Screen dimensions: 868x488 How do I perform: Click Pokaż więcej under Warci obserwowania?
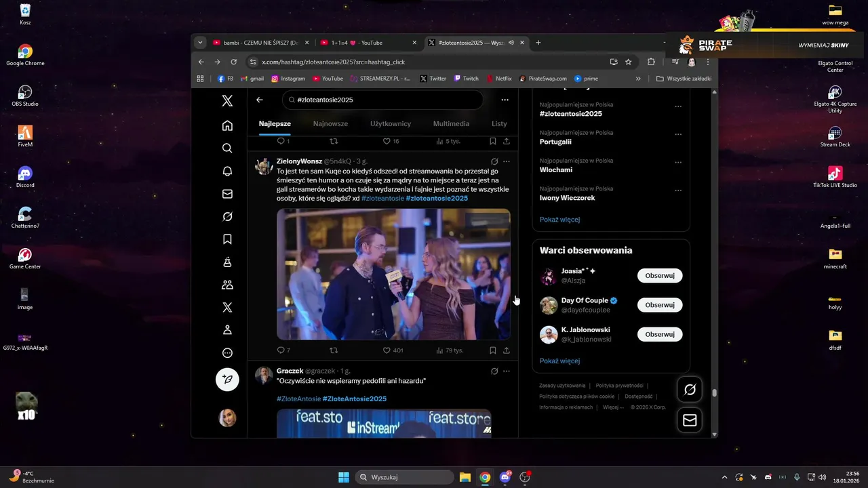click(x=559, y=361)
